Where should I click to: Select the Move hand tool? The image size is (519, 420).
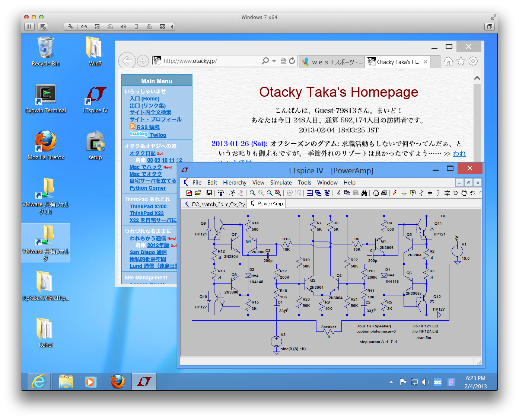[464, 193]
